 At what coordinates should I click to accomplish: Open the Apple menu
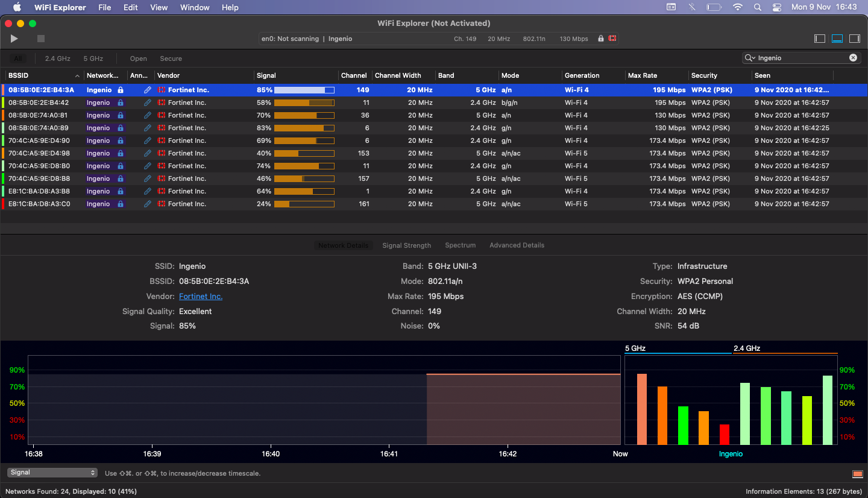coord(17,7)
